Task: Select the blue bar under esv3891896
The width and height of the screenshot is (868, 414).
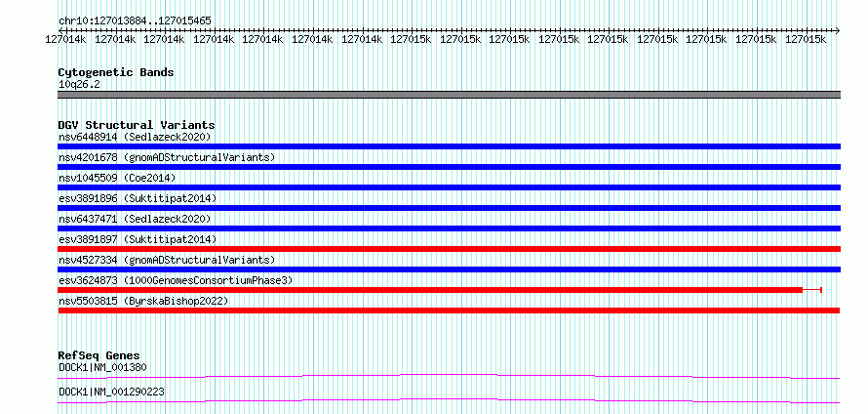Action: coord(449,208)
